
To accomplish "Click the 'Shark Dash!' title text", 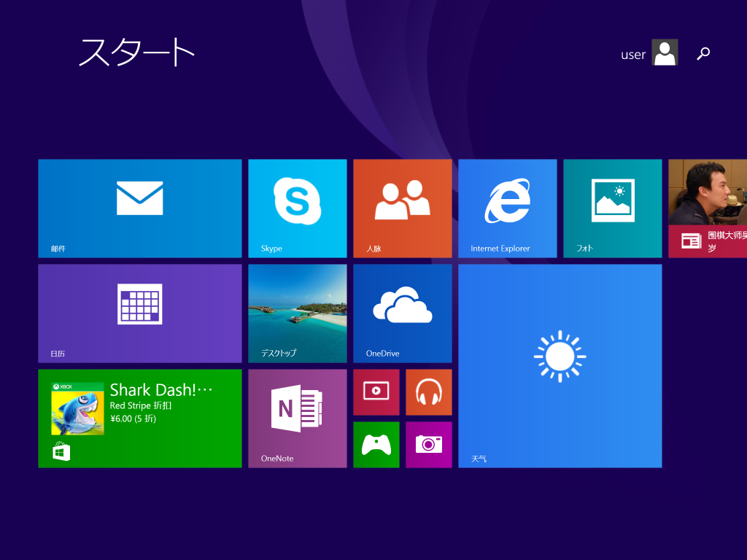I will pos(161,390).
